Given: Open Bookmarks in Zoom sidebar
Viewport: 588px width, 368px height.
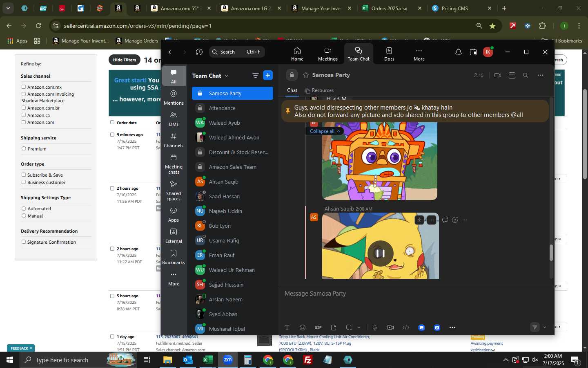Looking at the screenshot, I should (174, 257).
